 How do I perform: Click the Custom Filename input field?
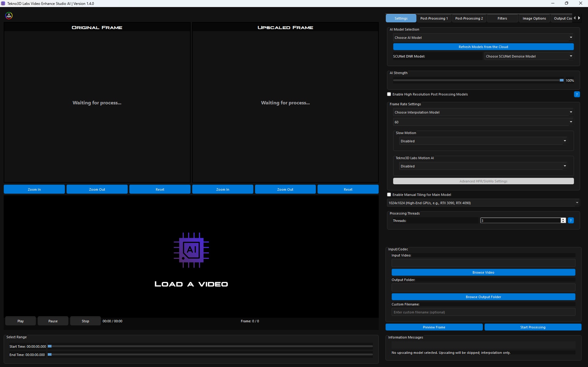coord(483,312)
